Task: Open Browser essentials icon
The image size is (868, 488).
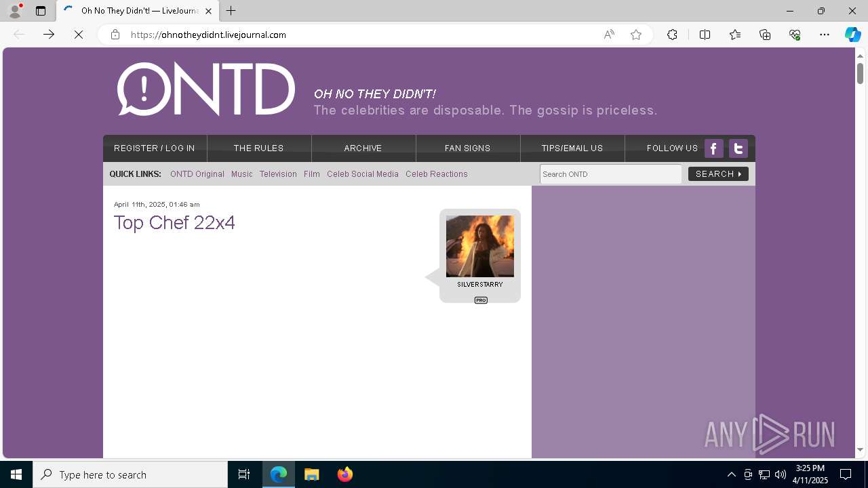Action: click(795, 35)
